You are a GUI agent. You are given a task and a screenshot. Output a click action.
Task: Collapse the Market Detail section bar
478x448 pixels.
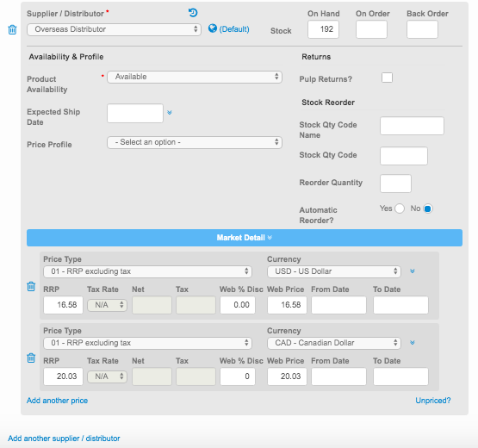[x=245, y=238]
